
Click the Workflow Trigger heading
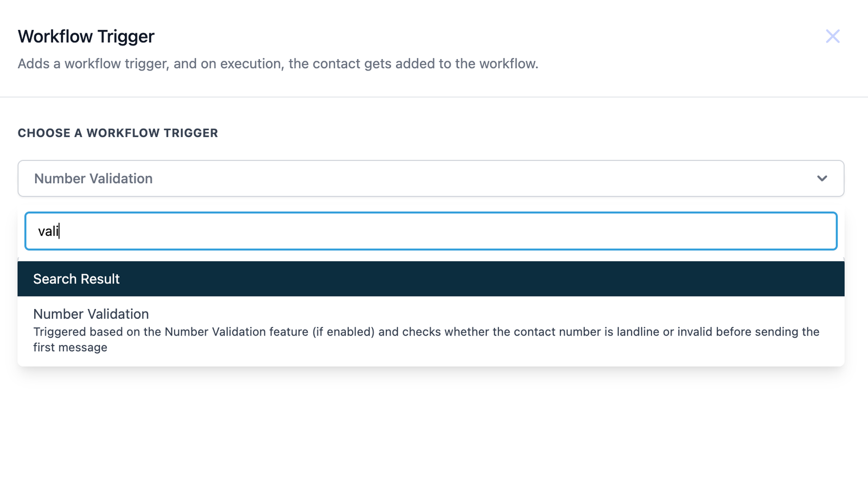[x=86, y=36]
